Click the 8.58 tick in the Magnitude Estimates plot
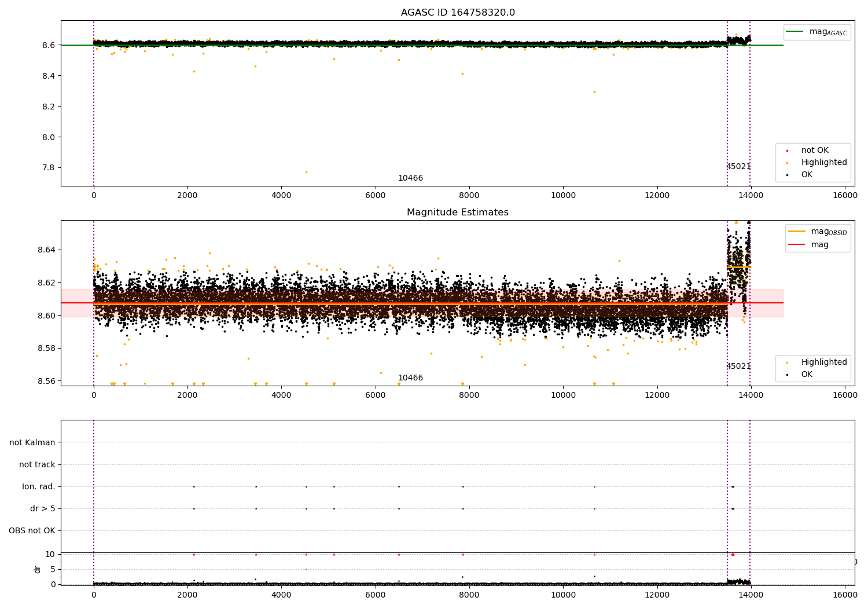Viewport: 868px width, 608px height. 45,349
